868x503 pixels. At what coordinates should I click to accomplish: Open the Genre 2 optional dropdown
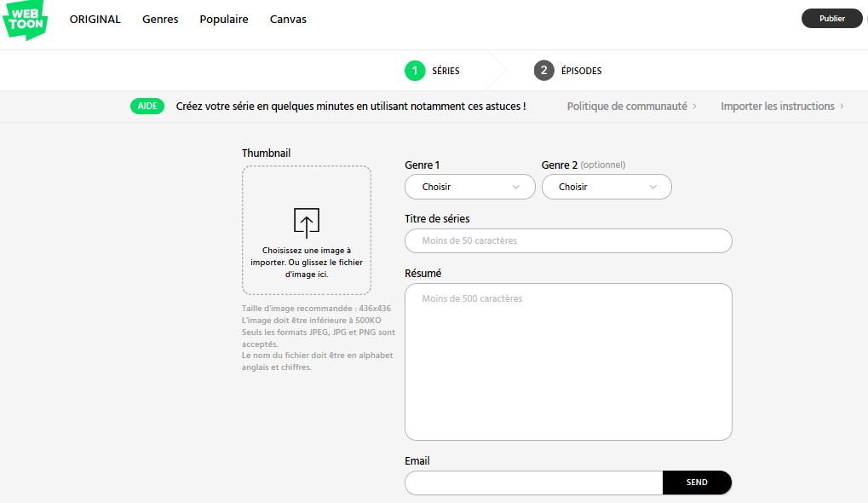click(606, 187)
